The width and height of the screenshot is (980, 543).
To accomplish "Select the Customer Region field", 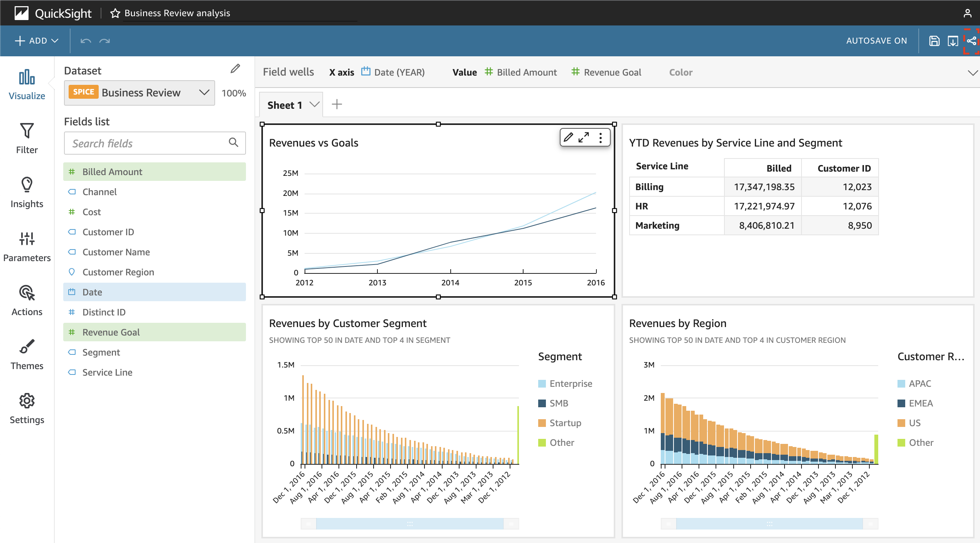I will point(155,272).
